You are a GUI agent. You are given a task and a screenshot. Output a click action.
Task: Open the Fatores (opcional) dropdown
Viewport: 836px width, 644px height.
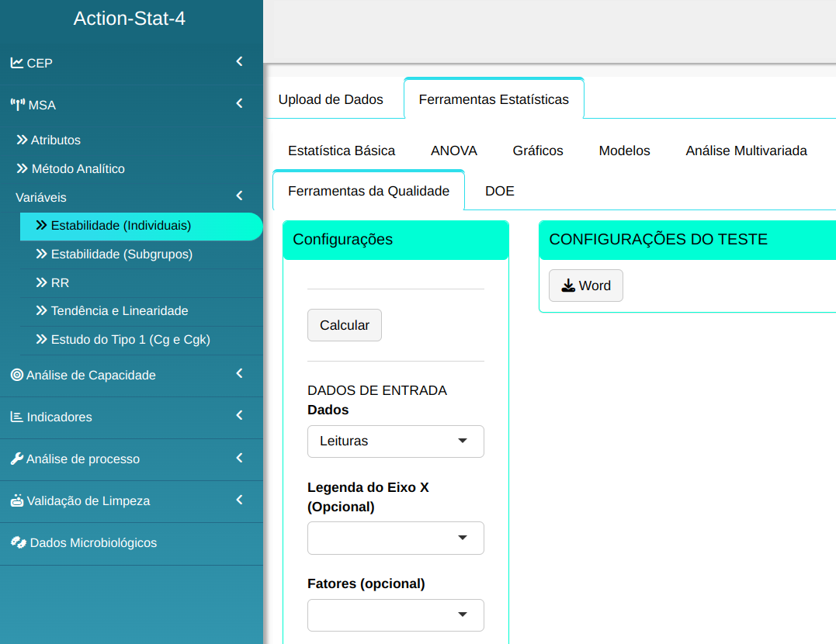coord(395,615)
